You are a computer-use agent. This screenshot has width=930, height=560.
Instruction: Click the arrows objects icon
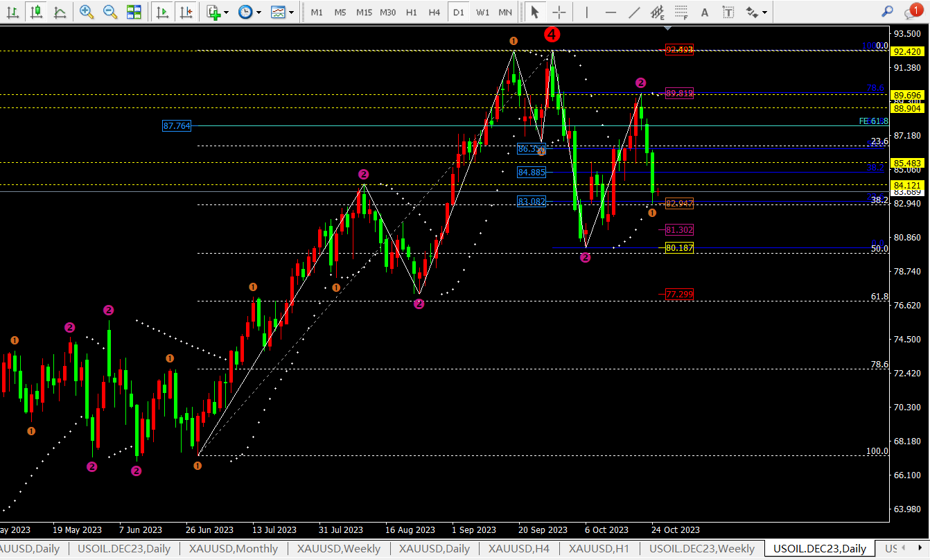coord(752,12)
